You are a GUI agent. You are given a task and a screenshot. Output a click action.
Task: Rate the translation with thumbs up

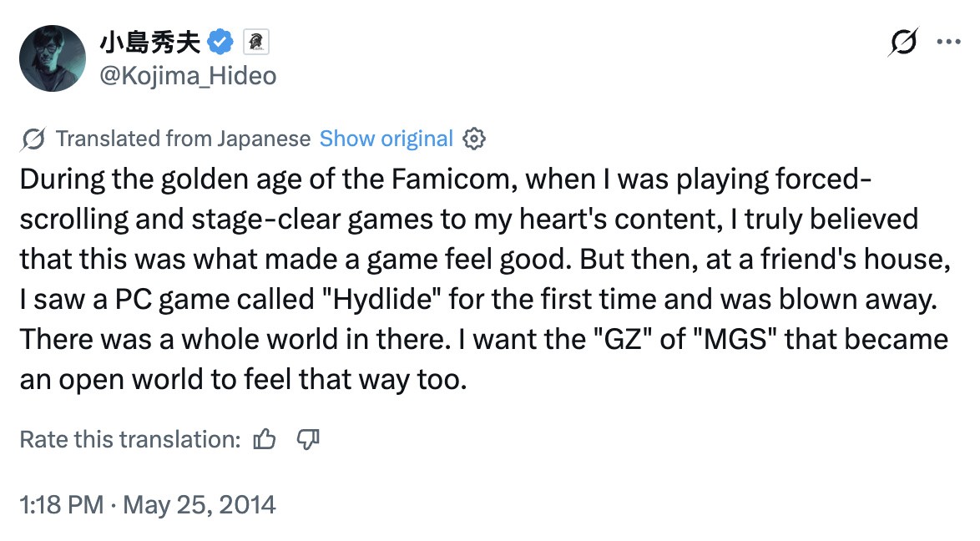(265, 439)
